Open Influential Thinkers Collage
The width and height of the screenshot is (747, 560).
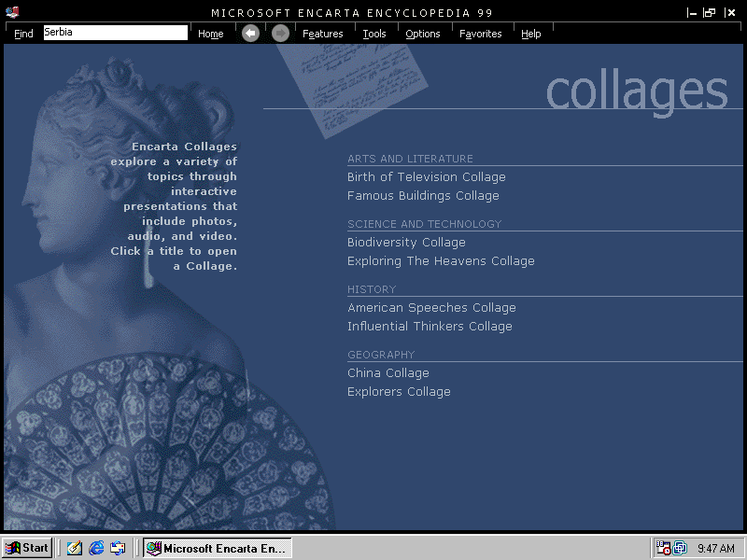point(430,326)
